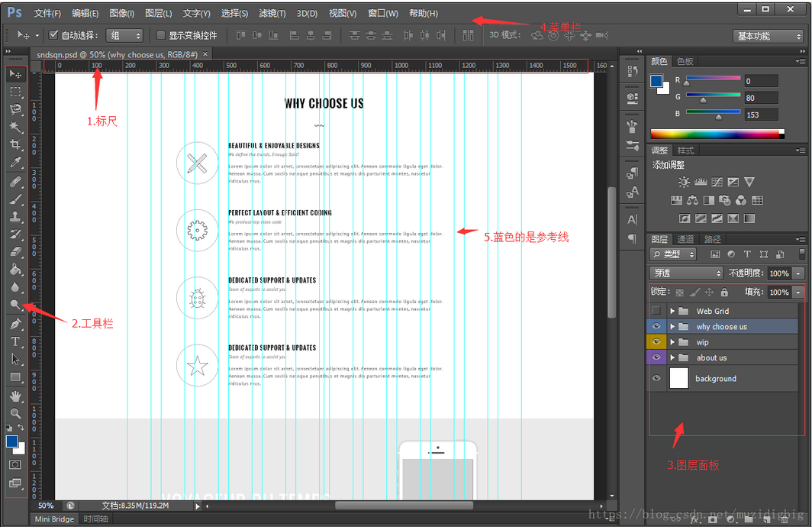
Task: Select the Brush tool
Action: pos(15,199)
